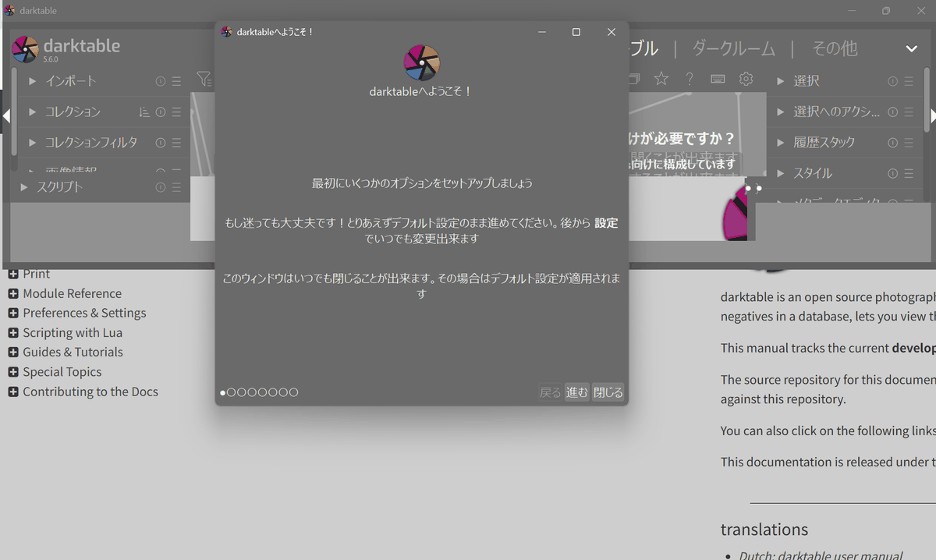Expand Special Topics in docs sidebar
The width and height of the screenshot is (936, 560).
[x=13, y=373]
